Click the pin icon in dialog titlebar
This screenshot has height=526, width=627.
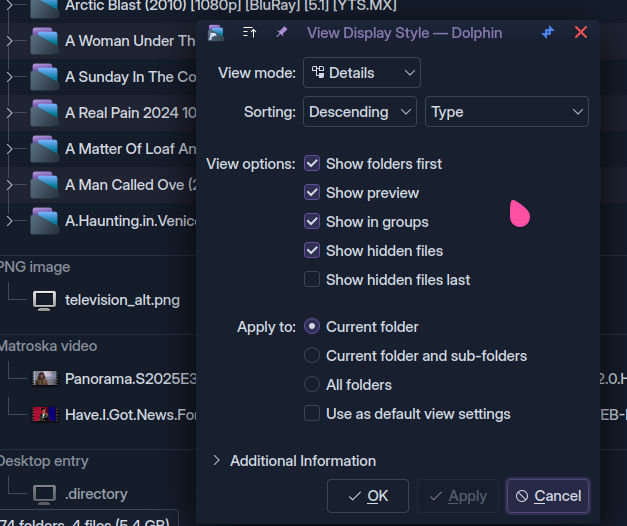tap(281, 33)
